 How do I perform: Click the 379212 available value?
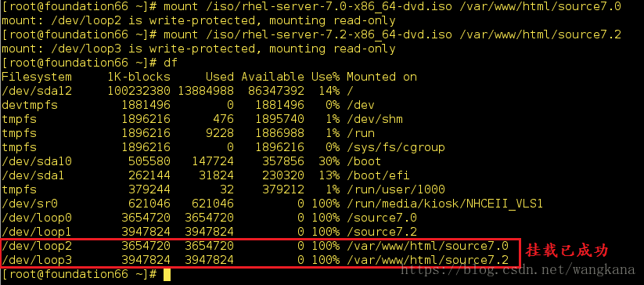(x=283, y=189)
